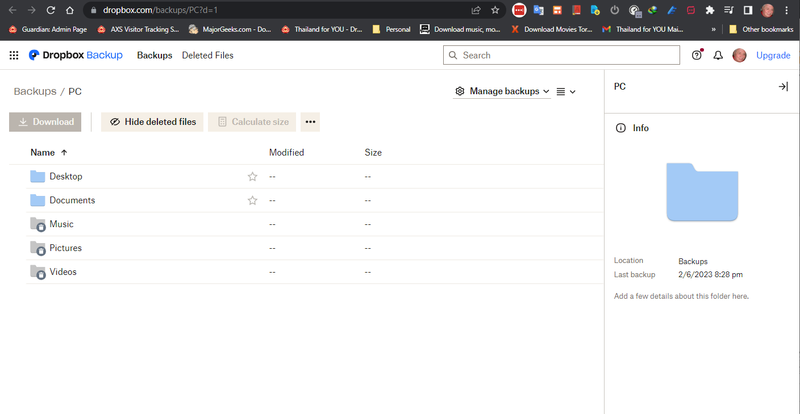The height and width of the screenshot is (414, 800).
Task: Share this page from the address bar
Action: [476, 10]
